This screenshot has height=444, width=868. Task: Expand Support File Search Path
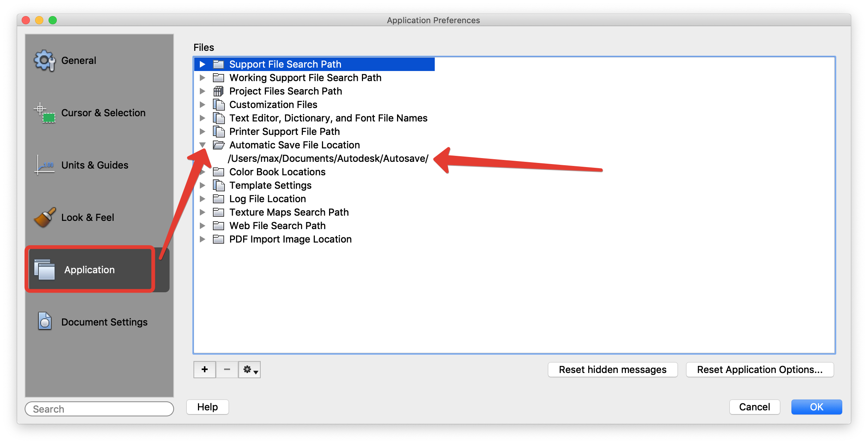pos(202,64)
